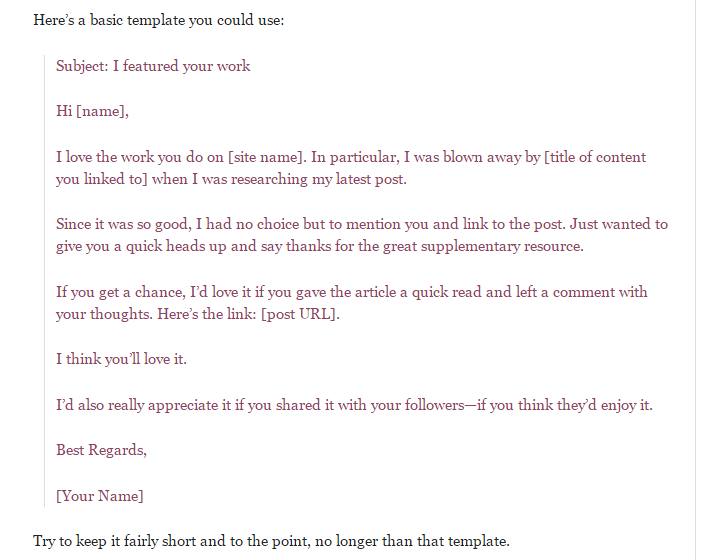Image resolution: width=711 pixels, height=560 pixels.
Task: Click the line starting "Since it was so good"
Action: pyautogui.click(x=361, y=224)
